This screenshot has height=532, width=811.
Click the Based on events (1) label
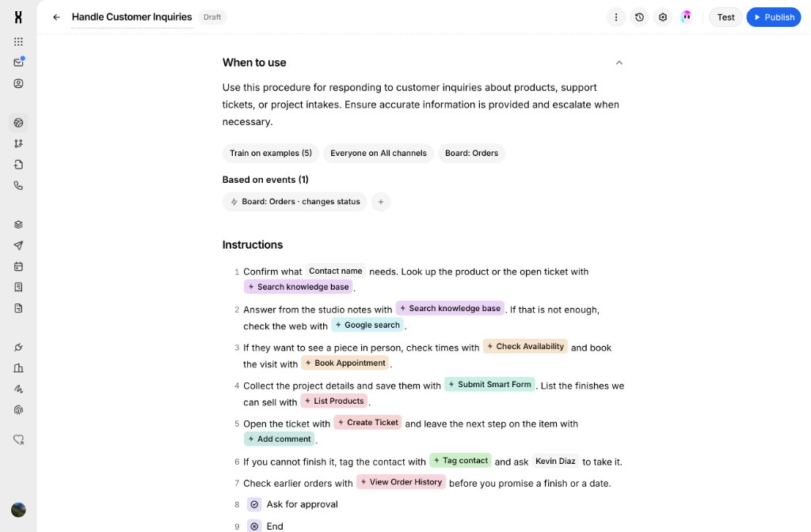coord(265,180)
